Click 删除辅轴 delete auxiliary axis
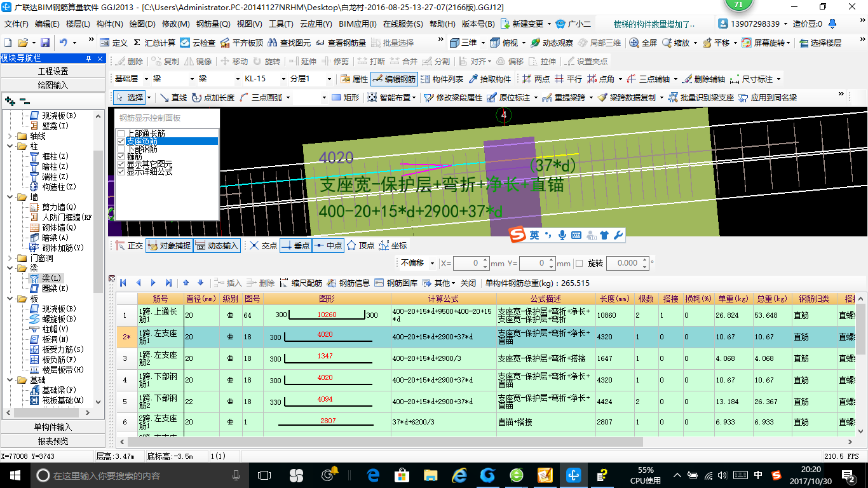 click(x=703, y=79)
